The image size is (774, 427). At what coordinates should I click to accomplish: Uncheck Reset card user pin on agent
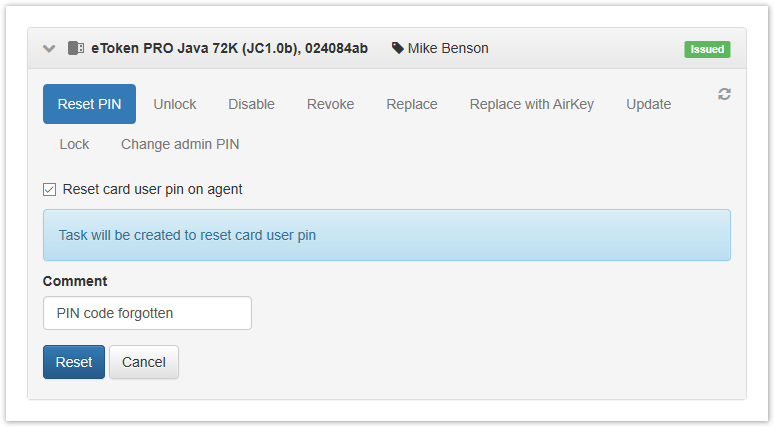tap(50, 189)
